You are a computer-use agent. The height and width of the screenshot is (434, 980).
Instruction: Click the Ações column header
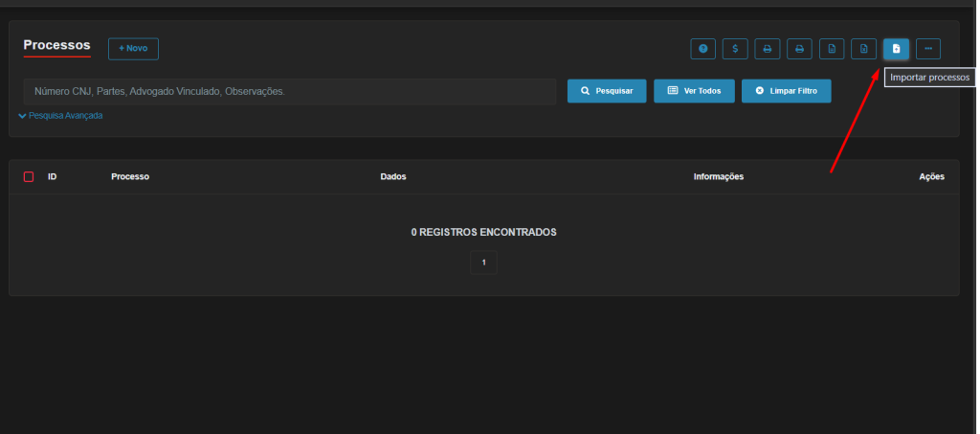coord(932,177)
